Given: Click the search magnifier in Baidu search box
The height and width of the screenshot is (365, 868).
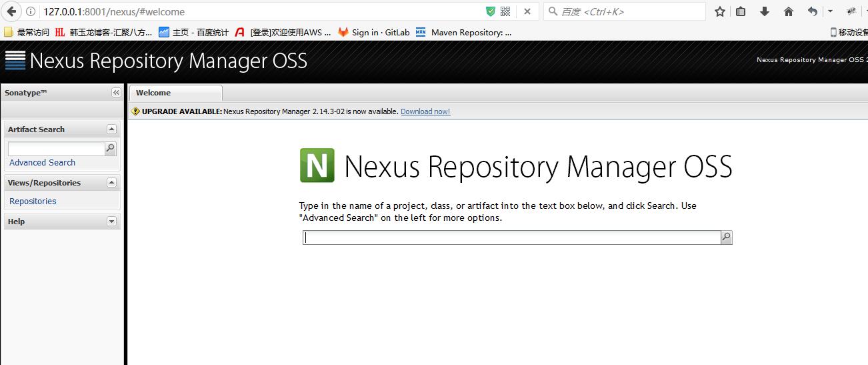Looking at the screenshot, I should coord(553,11).
